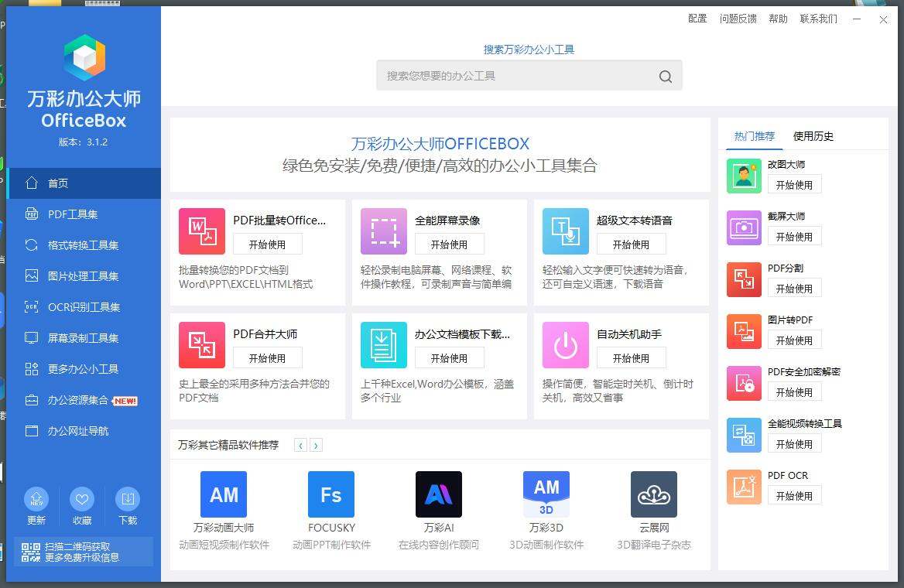The width and height of the screenshot is (904, 588).
Task: Click the 全能视频转换工具 icon
Action: pyautogui.click(x=744, y=436)
